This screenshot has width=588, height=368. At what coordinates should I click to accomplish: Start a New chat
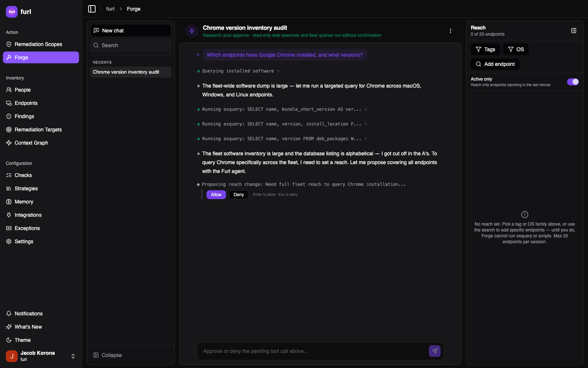(131, 31)
